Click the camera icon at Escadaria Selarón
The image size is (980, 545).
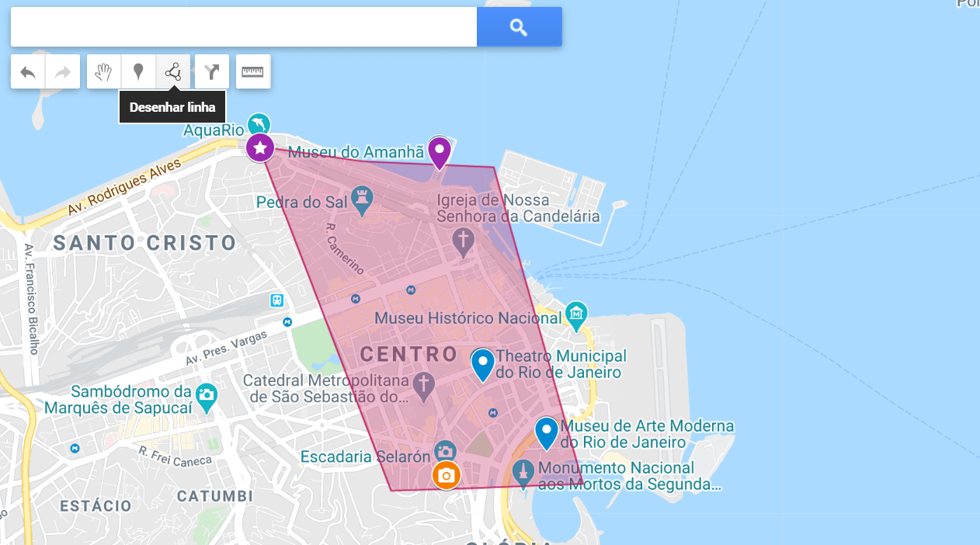pos(447,449)
